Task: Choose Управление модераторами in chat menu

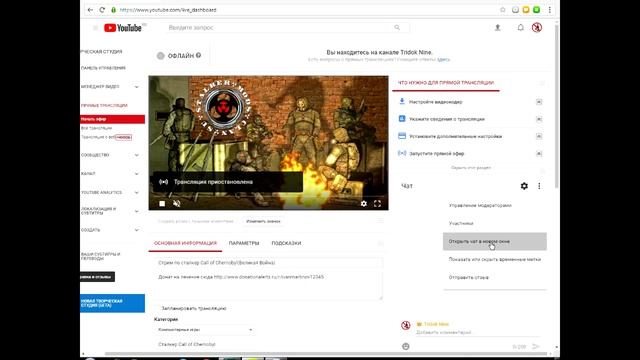Action: (495, 206)
